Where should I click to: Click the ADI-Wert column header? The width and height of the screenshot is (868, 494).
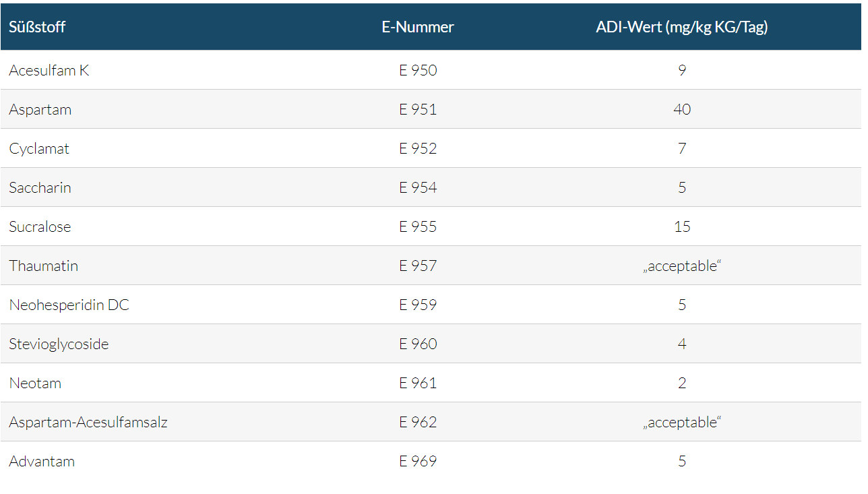tap(682, 27)
